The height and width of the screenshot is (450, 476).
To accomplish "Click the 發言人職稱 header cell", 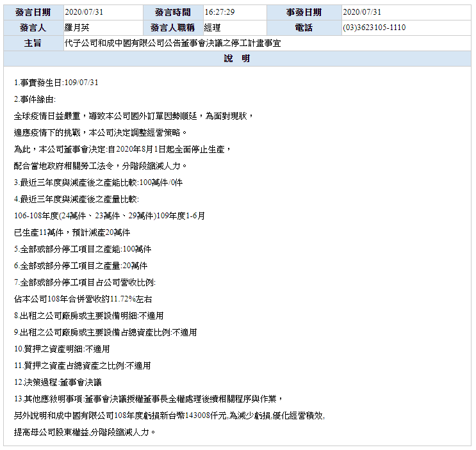I will (x=173, y=28).
